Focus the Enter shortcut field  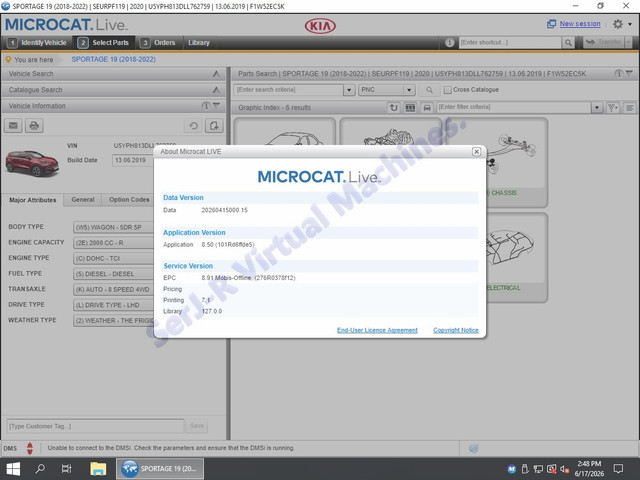[510, 42]
